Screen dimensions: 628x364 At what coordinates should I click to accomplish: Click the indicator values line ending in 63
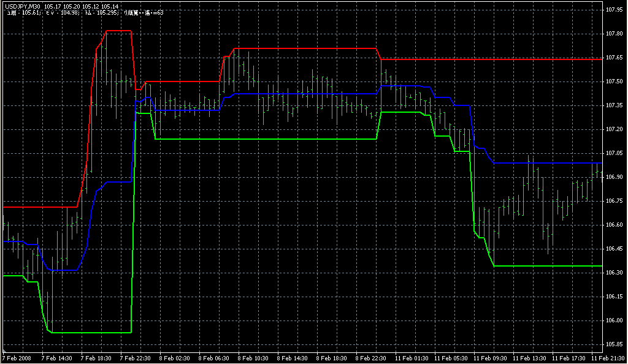point(86,13)
